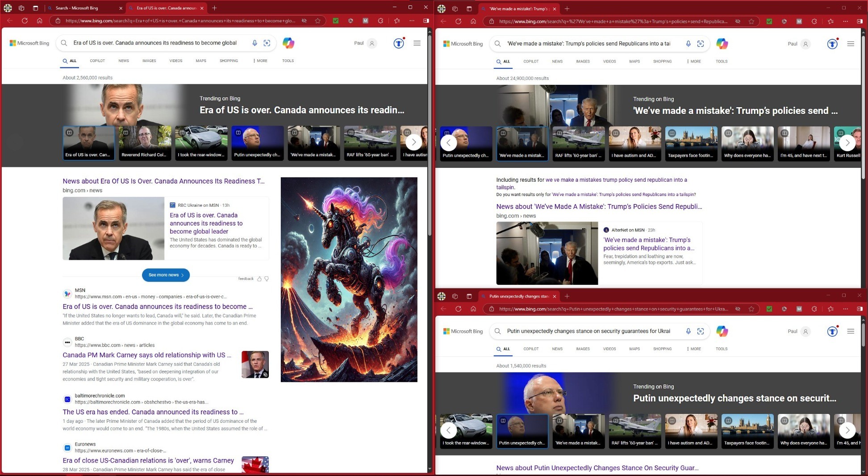Expand MORE menu in the bottom-right Bing window

tap(693, 349)
